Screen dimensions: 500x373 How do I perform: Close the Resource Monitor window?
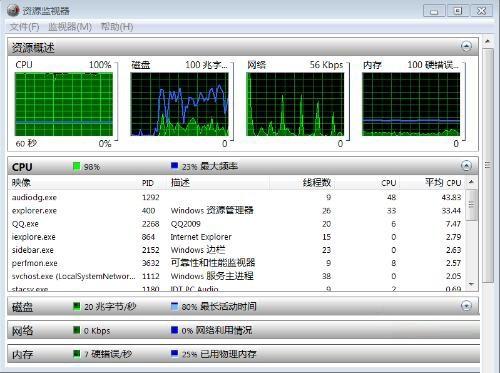click(x=481, y=10)
